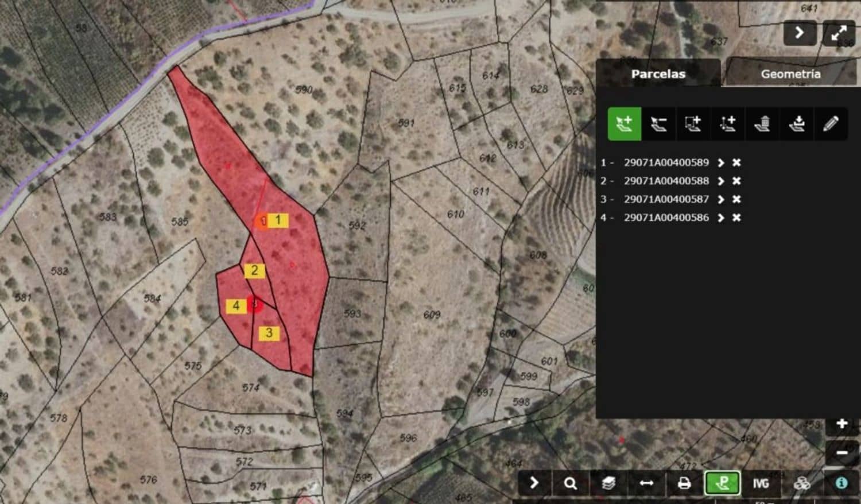Zoom in the map with plus button

(841, 424)
